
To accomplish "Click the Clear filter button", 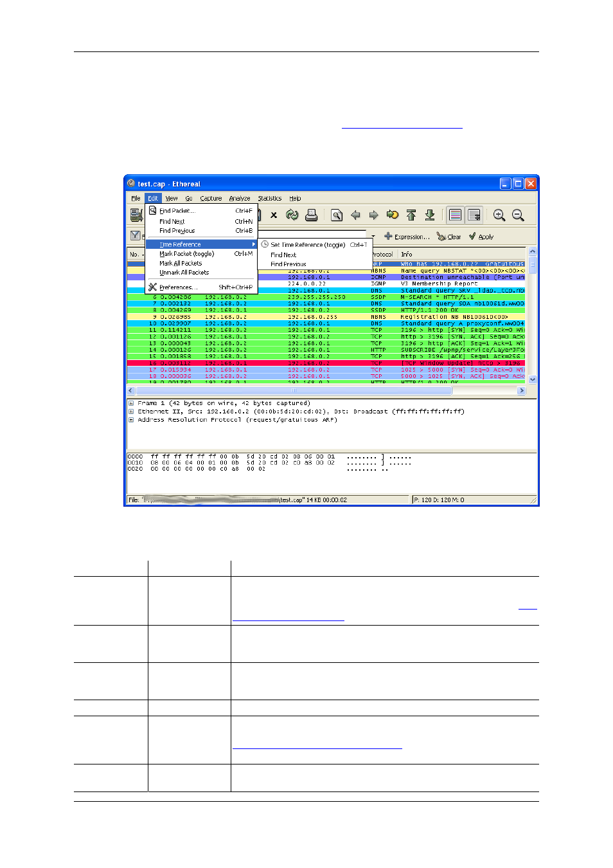I will point(449,237).
